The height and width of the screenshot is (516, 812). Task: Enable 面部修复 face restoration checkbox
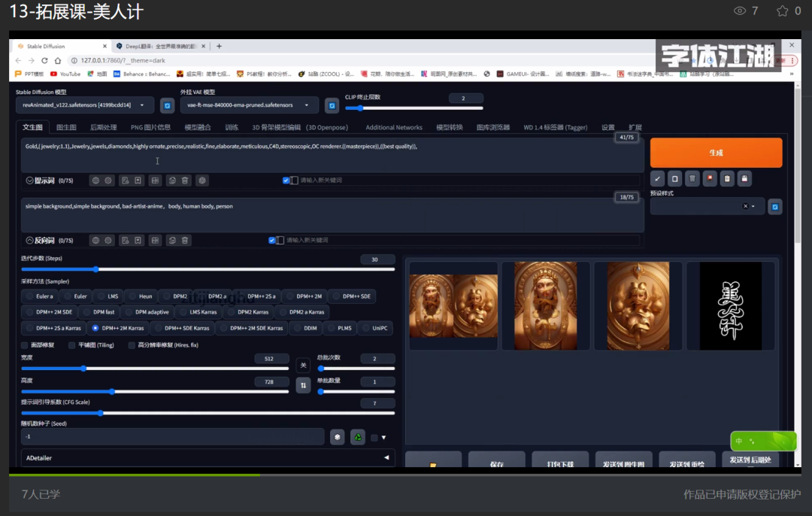(x=24, y=345)
